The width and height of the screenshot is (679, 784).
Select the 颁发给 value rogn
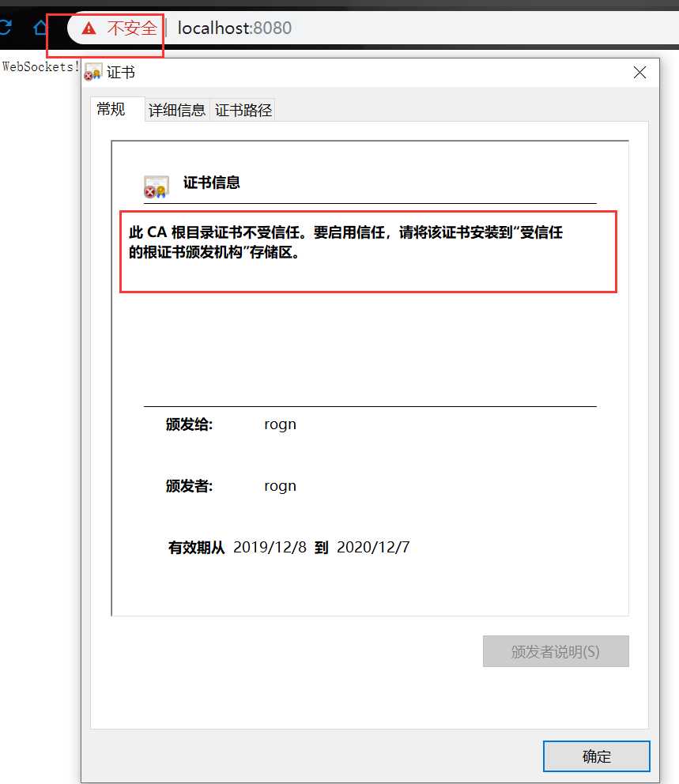pyautogui.click(x=280, y=424)
